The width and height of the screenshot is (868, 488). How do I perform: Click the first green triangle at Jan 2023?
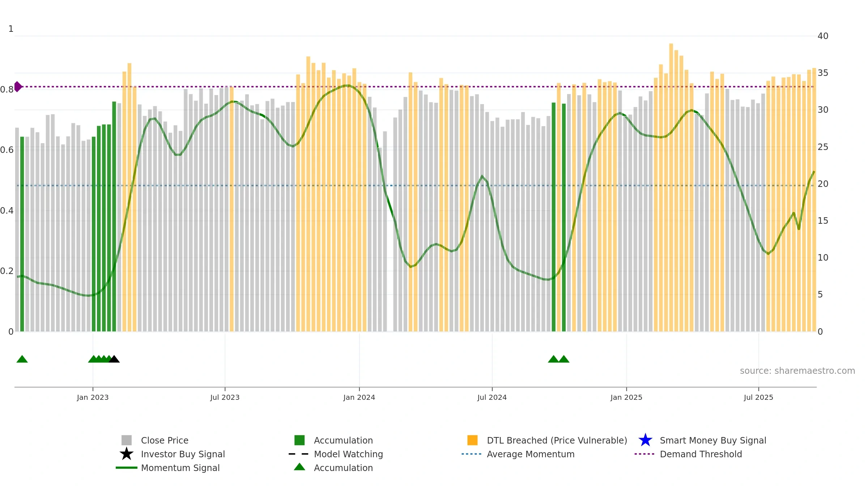(x=94, y=359)
